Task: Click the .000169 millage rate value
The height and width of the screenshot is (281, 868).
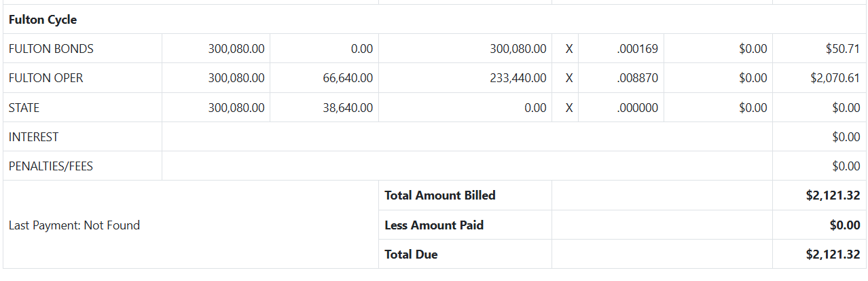Action: pos(638,49)
